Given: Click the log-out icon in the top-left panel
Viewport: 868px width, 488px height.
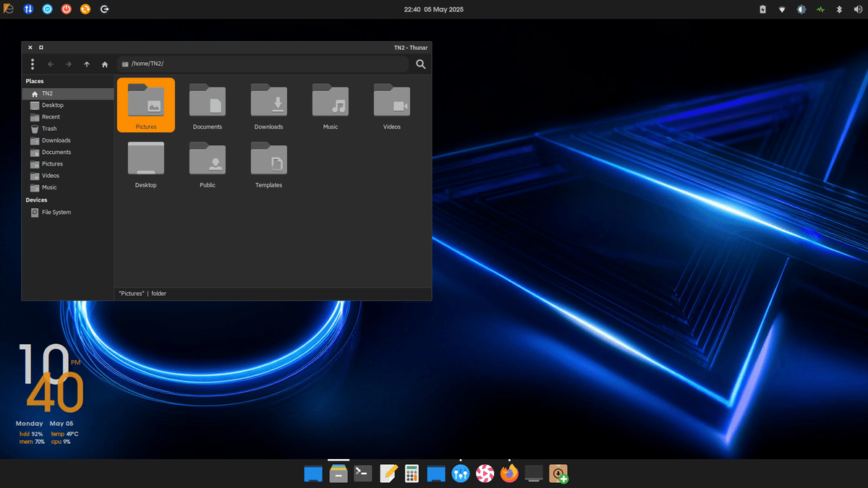Looking at the screenshot, I should (104, 9).
